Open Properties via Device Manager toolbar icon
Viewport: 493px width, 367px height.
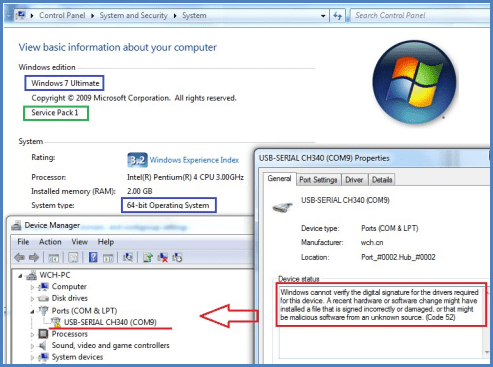click(73, 257)
